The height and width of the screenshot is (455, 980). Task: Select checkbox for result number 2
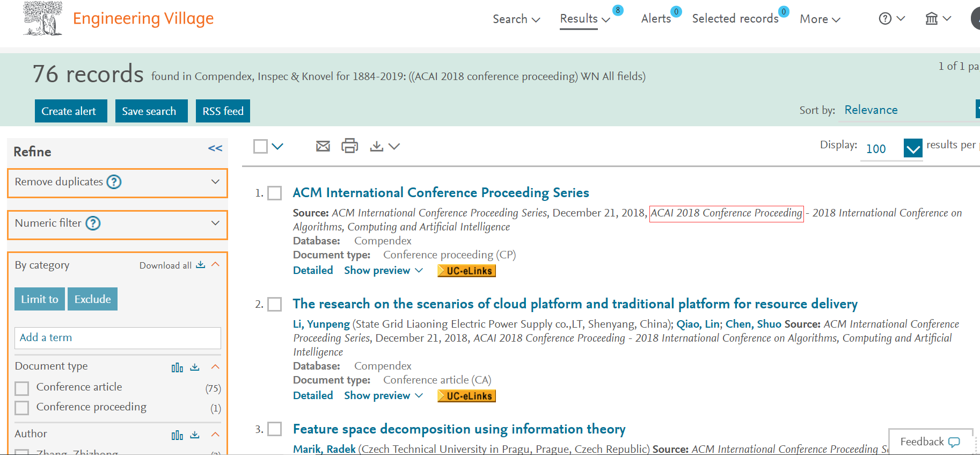tap(275, 305)
